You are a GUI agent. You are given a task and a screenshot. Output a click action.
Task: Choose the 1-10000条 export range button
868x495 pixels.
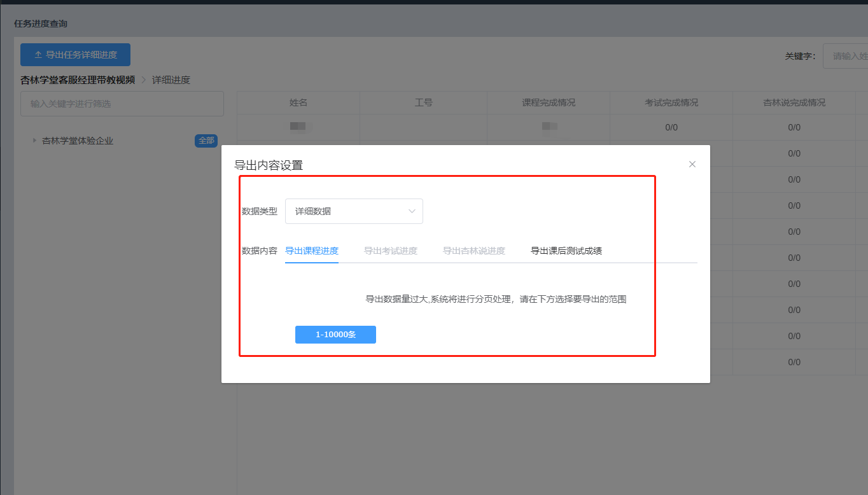pos(335,335)
